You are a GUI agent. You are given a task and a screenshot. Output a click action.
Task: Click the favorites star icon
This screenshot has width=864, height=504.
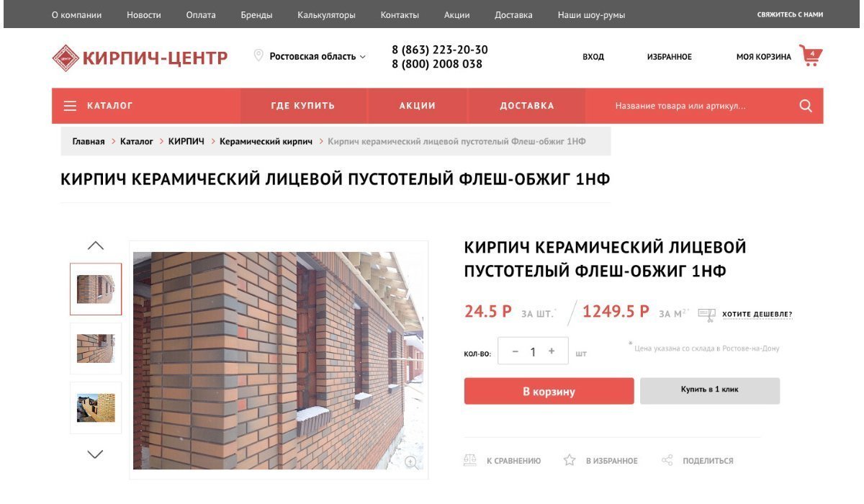click(570, 460)
